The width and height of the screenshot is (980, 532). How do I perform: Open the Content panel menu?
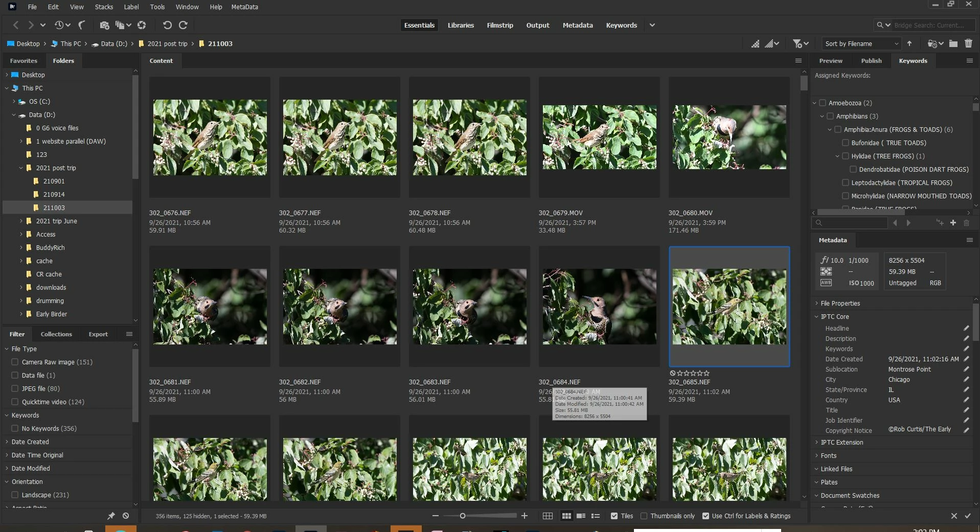(799, 61)
